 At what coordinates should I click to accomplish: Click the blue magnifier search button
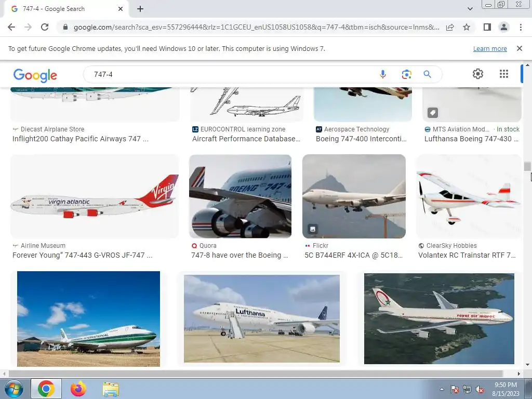(x=427, y=74)
